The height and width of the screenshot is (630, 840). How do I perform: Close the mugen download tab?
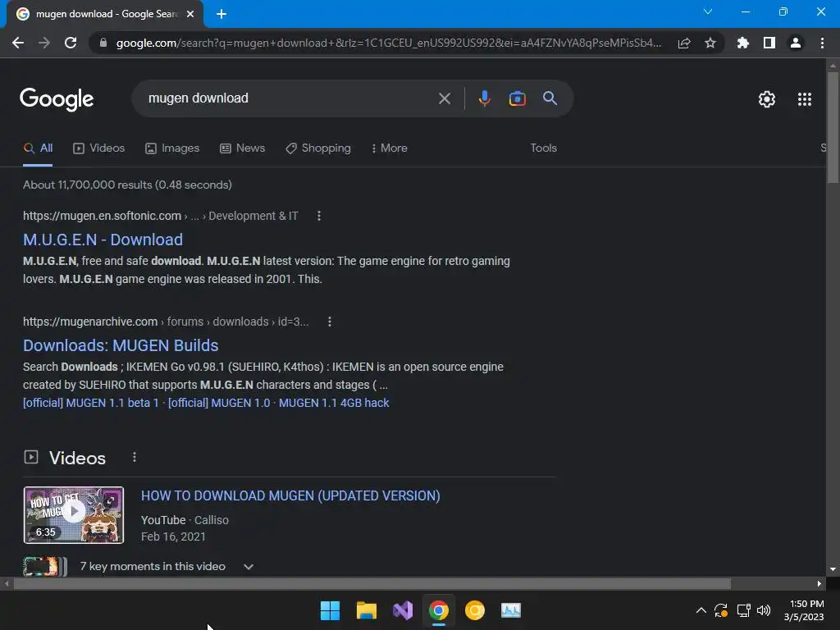[190, 14]
